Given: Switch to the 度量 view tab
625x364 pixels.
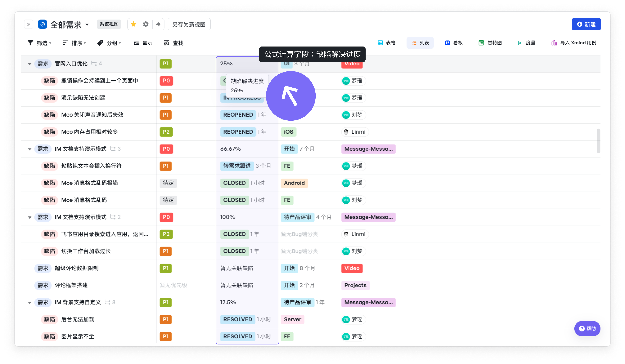Looking at the screenshot, I should click(526, 43).
